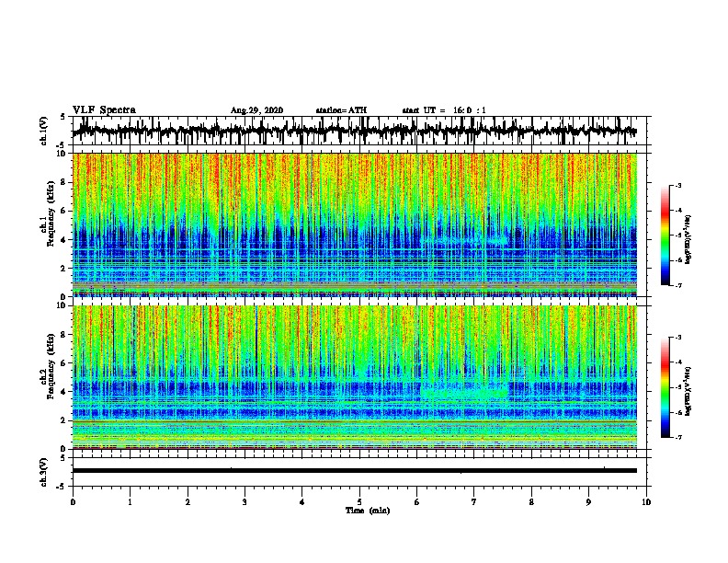
Task: Click the ch.1 frequency tick label '10'
Action: [x=63, y=154]
